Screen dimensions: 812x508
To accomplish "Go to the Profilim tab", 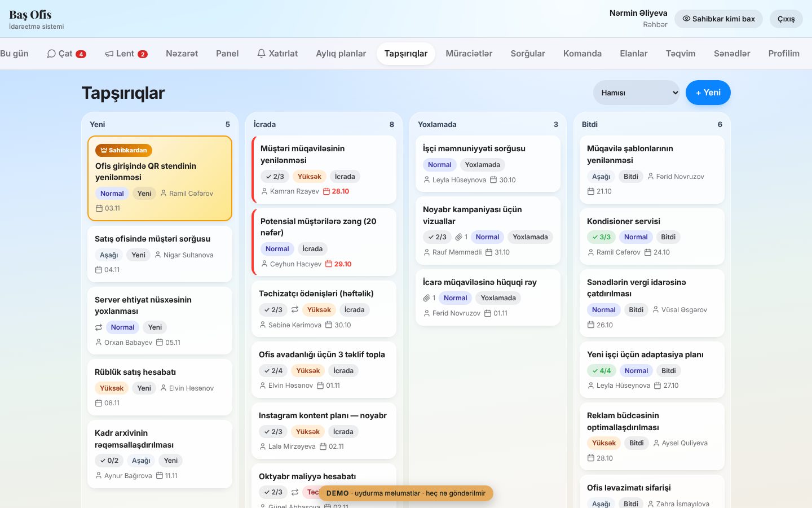I will click(x=784, y=54).
